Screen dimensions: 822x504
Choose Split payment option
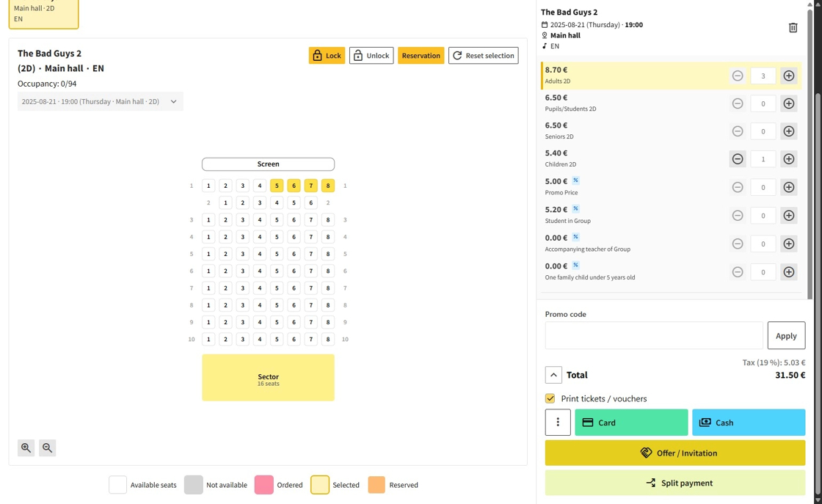tap(674, 483)
